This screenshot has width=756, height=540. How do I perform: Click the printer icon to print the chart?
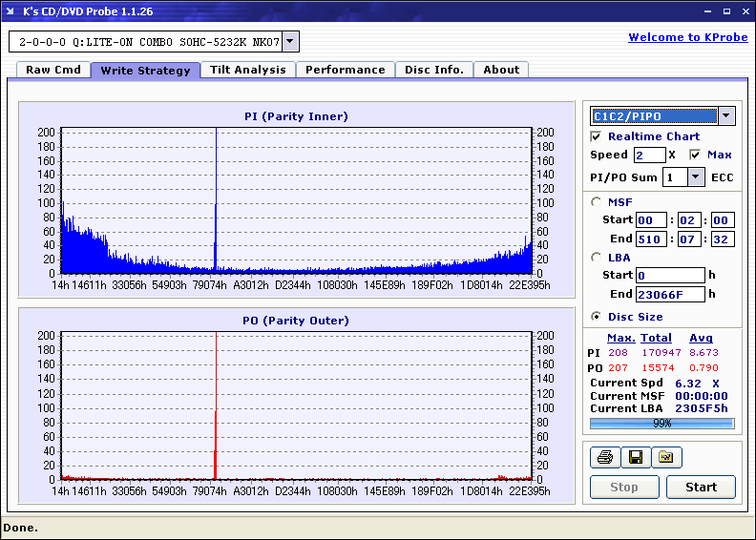pyautogui.click(x=604, y=458)
